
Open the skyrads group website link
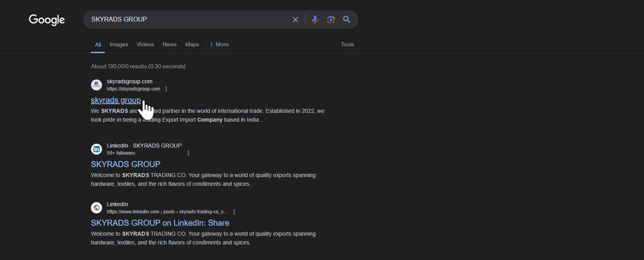(x=115, y=100)
